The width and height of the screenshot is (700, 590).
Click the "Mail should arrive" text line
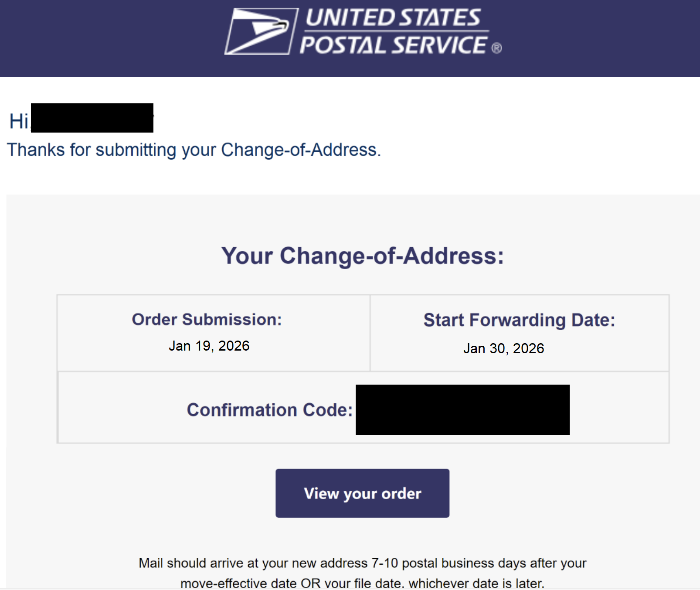tap(362, 563)
